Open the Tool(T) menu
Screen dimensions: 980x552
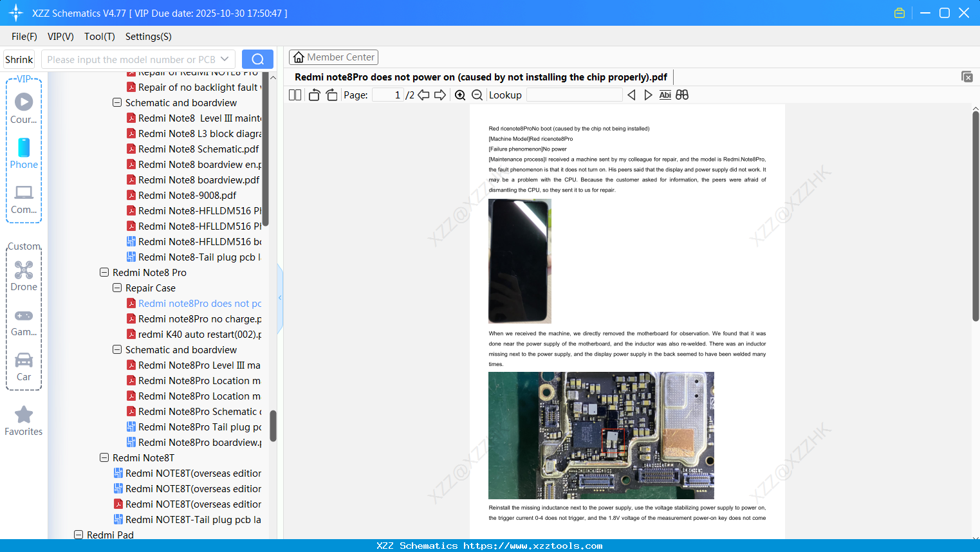(100, 37)
